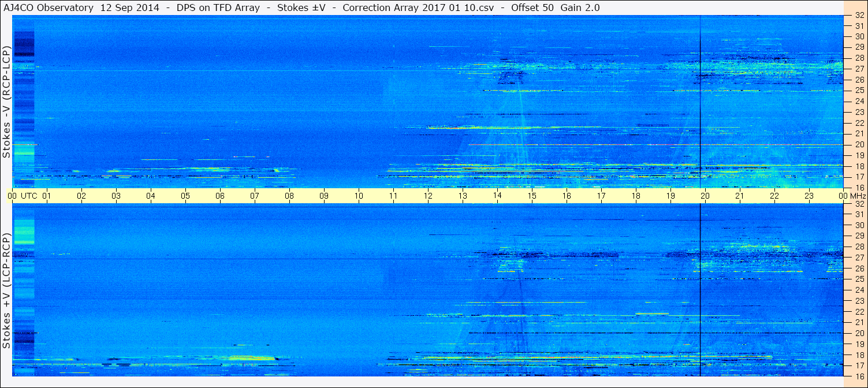The width and height of the screenshot is (868, 388).
Task: Select the 17 hour mark on time axis
Action: [601, 196]
